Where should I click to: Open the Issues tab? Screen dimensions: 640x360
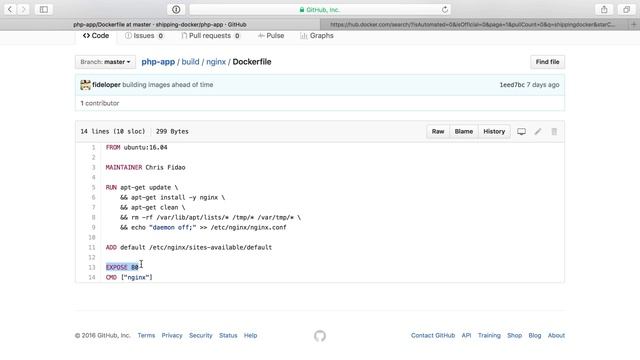pos(144,36)
